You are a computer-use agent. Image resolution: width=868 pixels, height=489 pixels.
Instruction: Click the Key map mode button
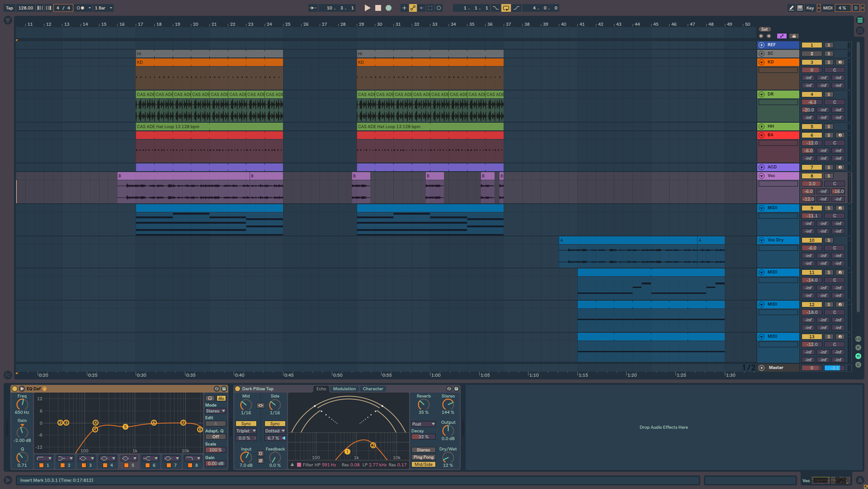[x=810, y=8]
